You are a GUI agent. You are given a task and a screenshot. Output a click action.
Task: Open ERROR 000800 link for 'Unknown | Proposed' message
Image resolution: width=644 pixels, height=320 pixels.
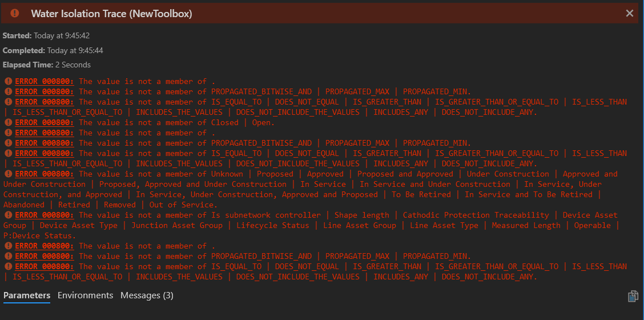coord(45,174)
